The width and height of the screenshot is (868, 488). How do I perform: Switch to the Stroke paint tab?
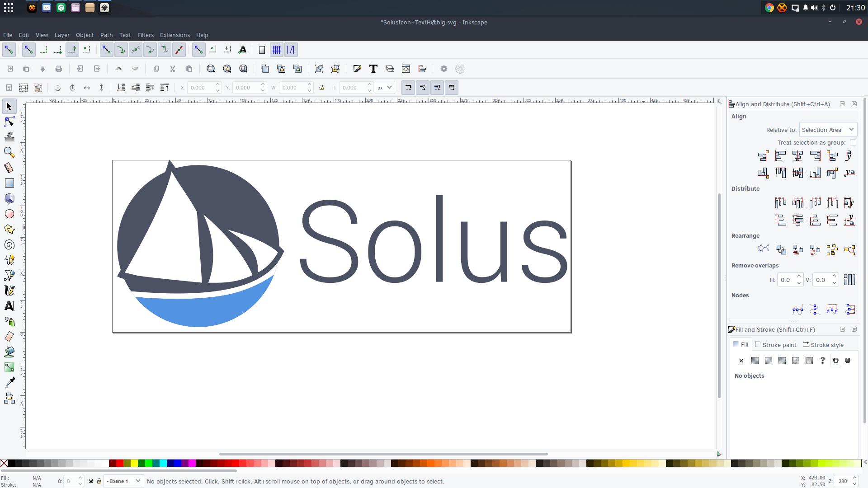click(x=775, y=345)
